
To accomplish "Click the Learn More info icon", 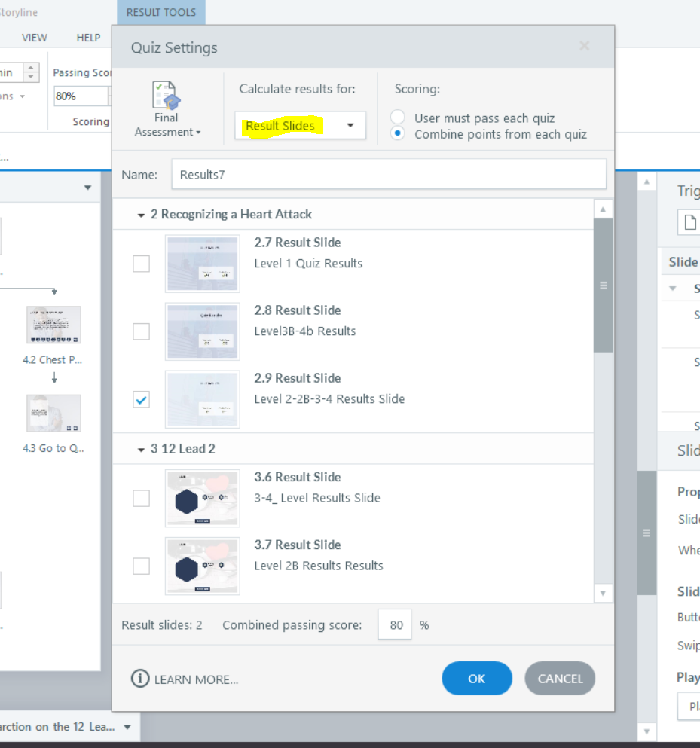I will [140, 679].
